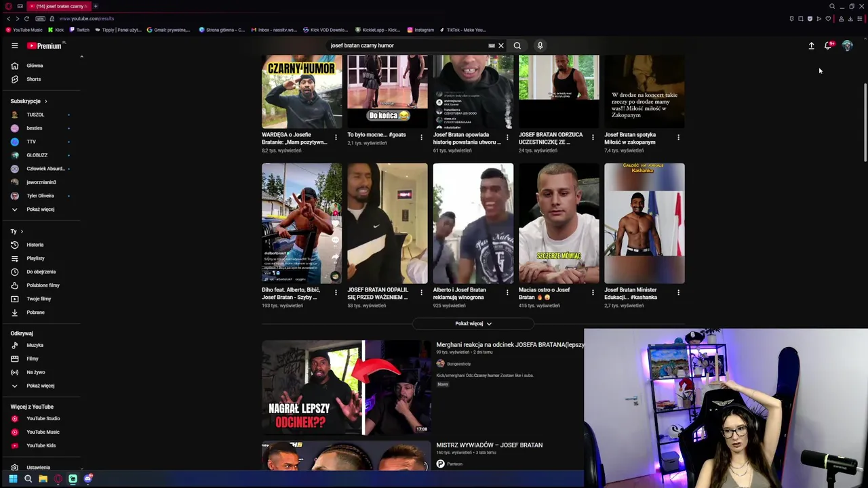868x488 pixels.
Task: Open YouTube notifications bell
Action: tap(828, 45)
